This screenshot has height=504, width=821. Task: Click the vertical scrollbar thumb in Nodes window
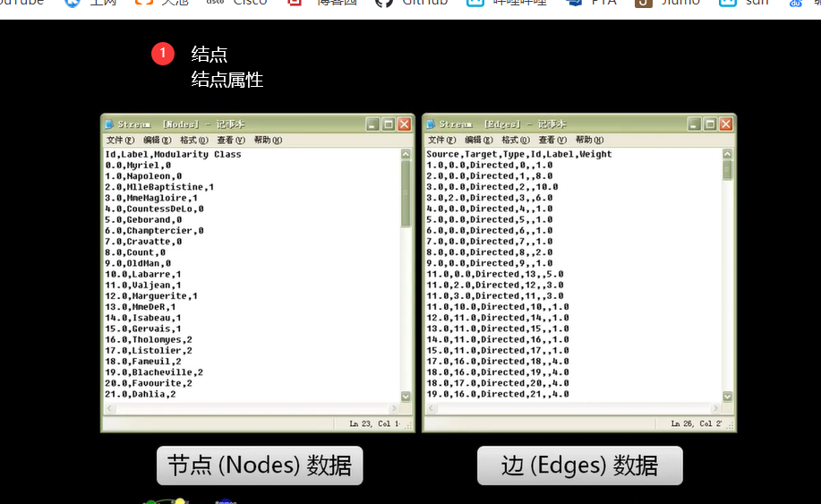[406, 193]
